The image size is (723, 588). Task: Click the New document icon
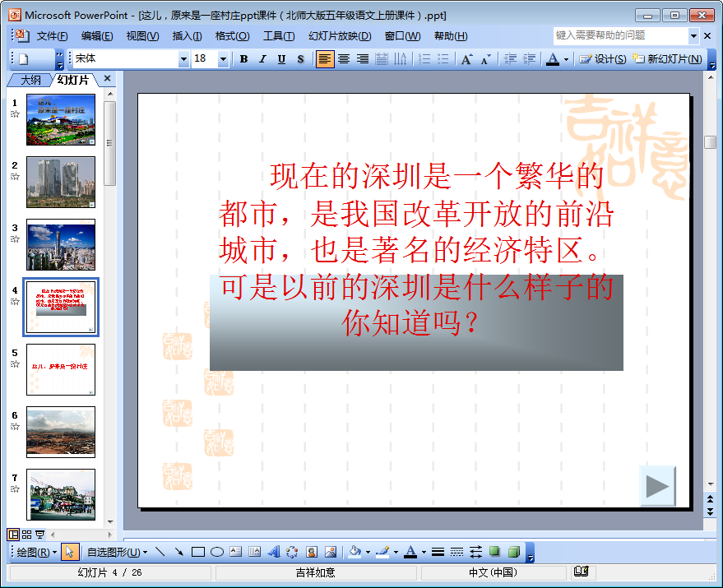click(x=24, y=59)
